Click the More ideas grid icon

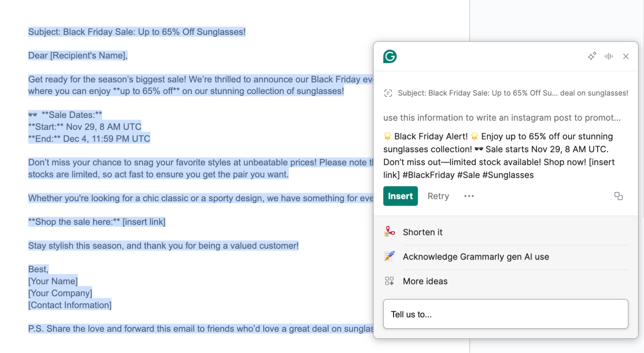tap(389, 281)
